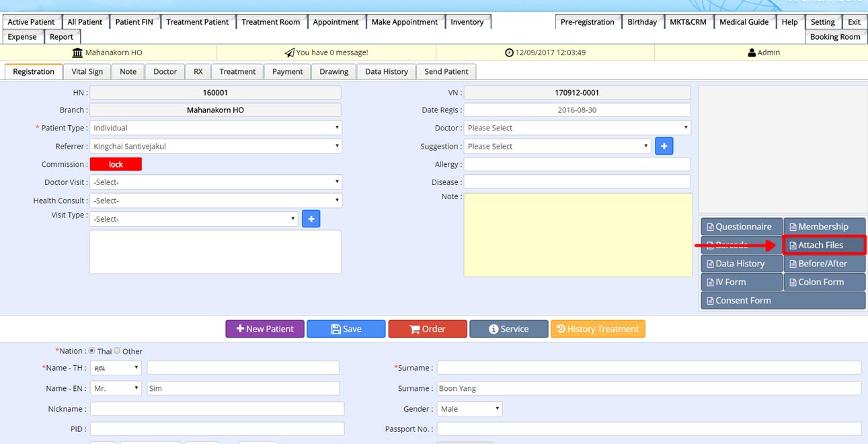
Task: Click the Before/After photos button
Action: (x=824, y=264)
